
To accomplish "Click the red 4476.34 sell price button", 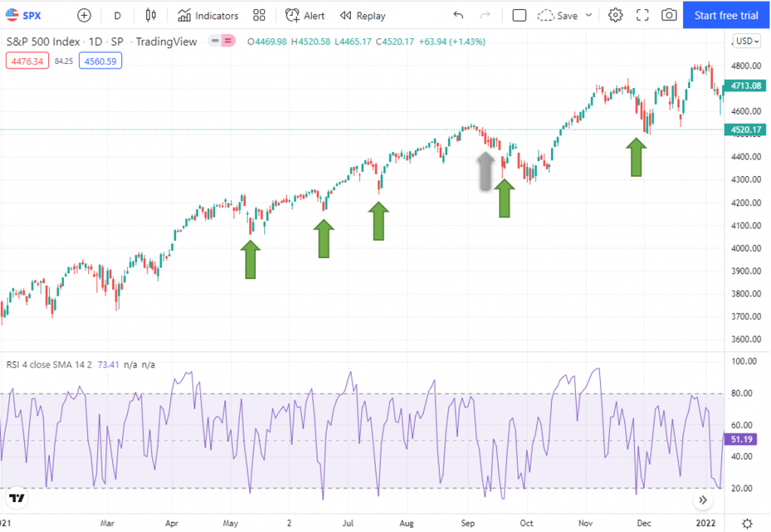I will point(26,60).
